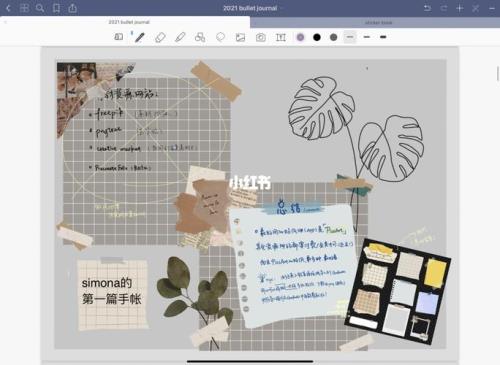Viewport: 500px width, 365px height.
Task: Open the Camera tool
Action: 261,37
